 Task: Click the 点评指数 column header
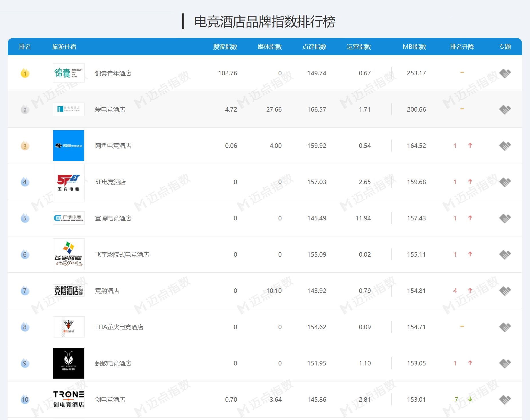click(314, 47)
